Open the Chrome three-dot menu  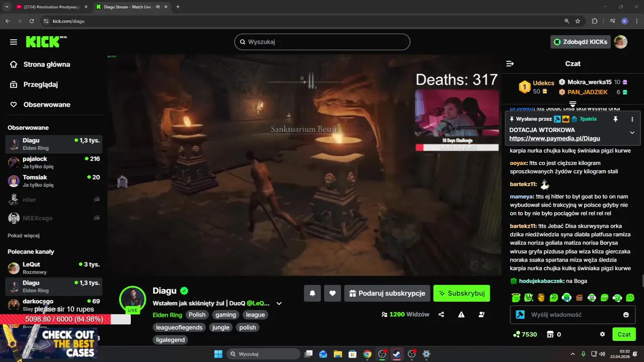click(635, 21)
